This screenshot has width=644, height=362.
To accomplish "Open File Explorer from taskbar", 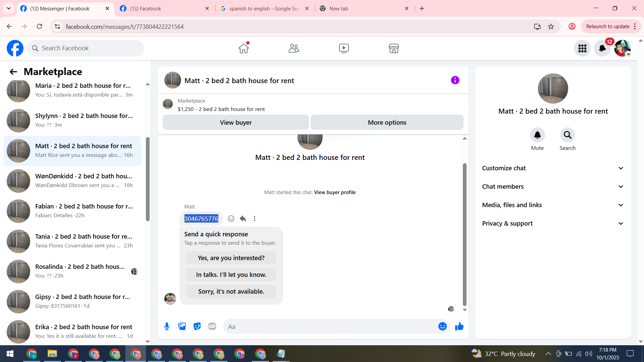I will (x=52, y=354).
